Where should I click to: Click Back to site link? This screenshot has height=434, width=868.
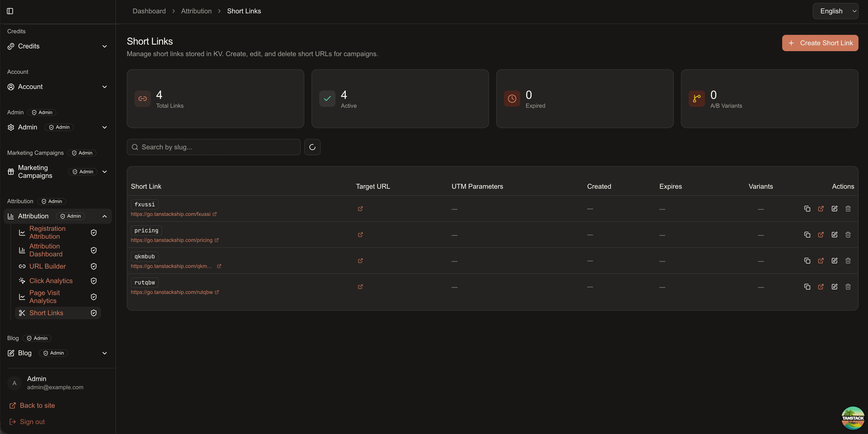(x=32, y=405)
